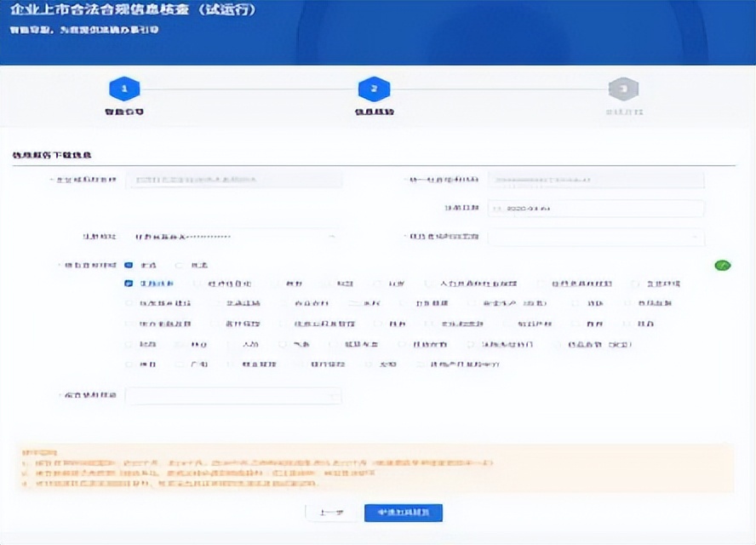Image resolution: width=756 pixels, height=545 pixels.
Task: Open the report usage purpose dropdown
Action: pyautogui.click(x=233, y=396)
